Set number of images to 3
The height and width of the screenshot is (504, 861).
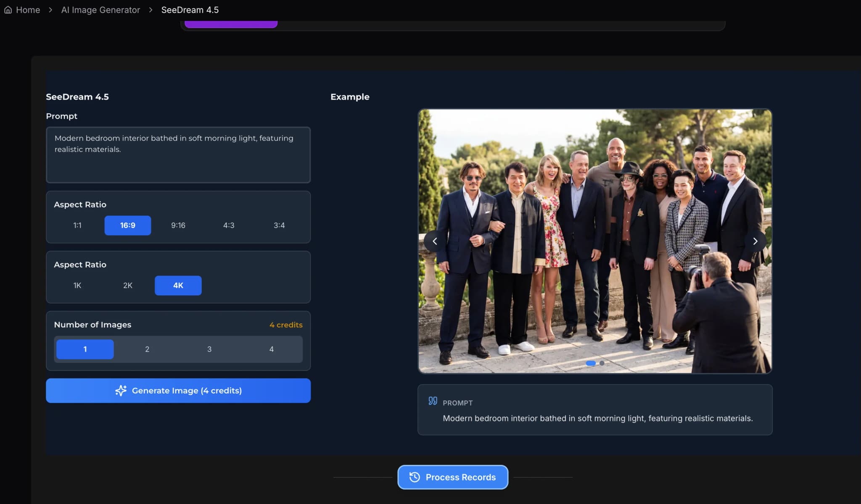[209, 349]
